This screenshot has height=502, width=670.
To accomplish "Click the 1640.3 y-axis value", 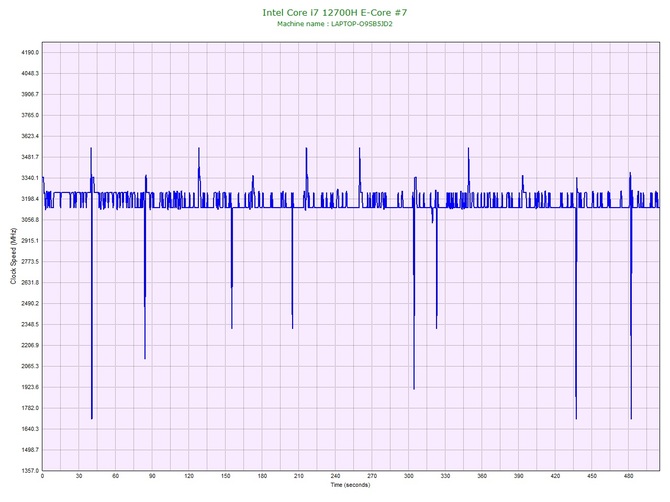I will [x=30, y=429].
